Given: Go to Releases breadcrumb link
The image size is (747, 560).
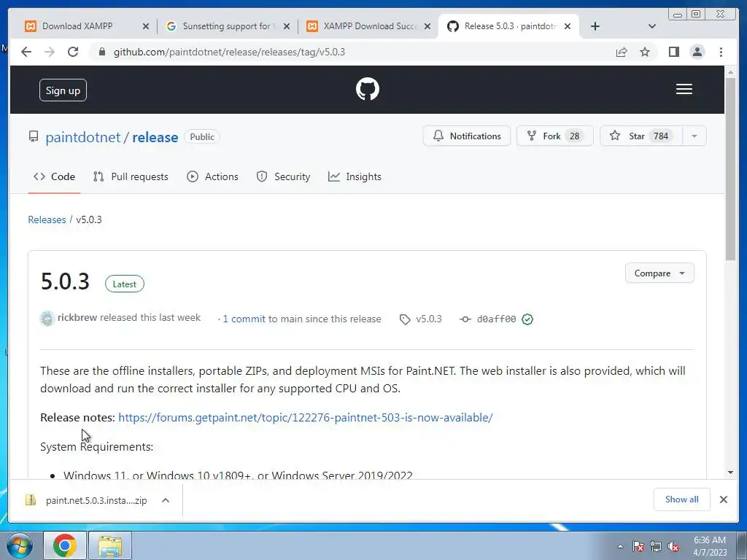Looking at the screenshot, I should click(x=47, y=219).
